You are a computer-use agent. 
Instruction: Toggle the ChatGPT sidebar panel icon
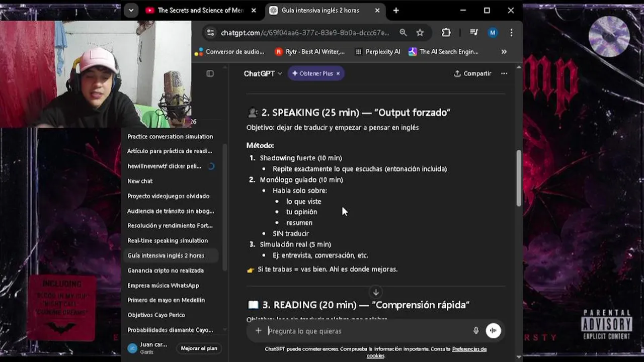point(210,73)
